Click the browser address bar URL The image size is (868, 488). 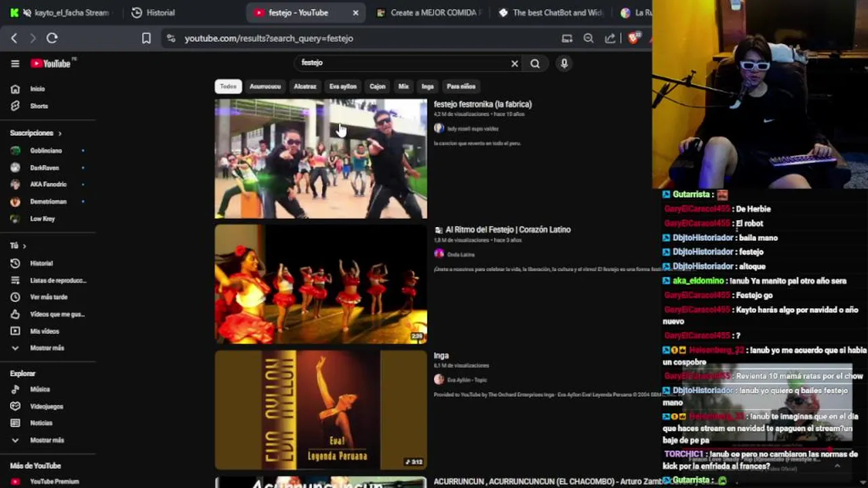tap(269, 39)
